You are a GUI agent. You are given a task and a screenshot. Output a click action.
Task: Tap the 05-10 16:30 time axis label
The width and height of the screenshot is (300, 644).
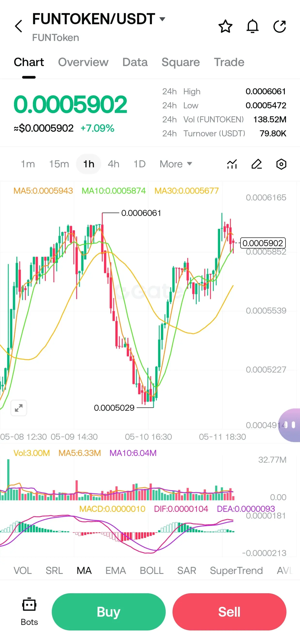pos(148,437)
